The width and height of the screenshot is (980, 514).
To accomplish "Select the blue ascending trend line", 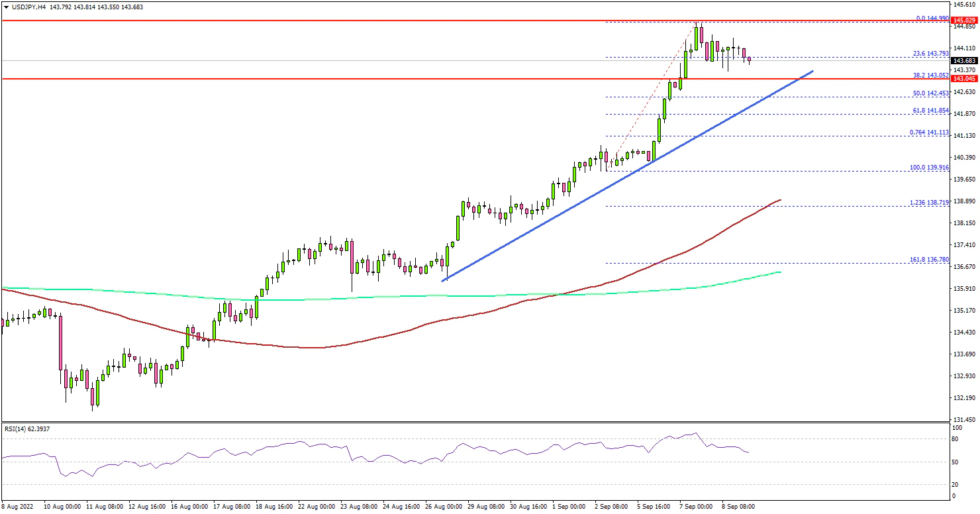I will point(629,174).
